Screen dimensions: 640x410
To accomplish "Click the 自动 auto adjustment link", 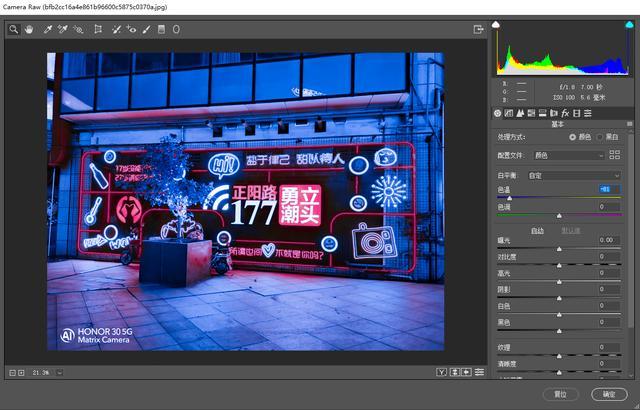I will [537, 230].
